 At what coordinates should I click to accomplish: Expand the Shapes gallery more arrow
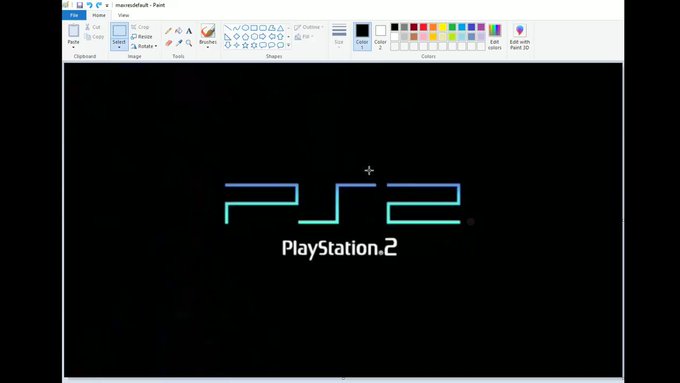coord(288,45)
